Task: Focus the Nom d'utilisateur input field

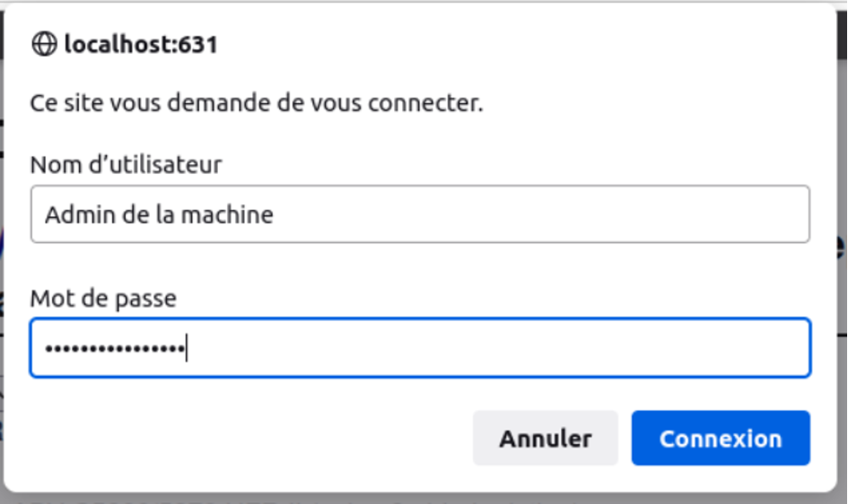Action: tap(420, 214)
